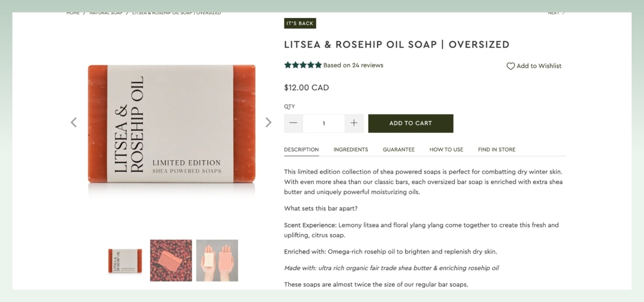The height and width of the screenshot is (302, 644).
Task: Advance to the next image using the right arrow
Action: pyautogui.click(x=268, y=122)
